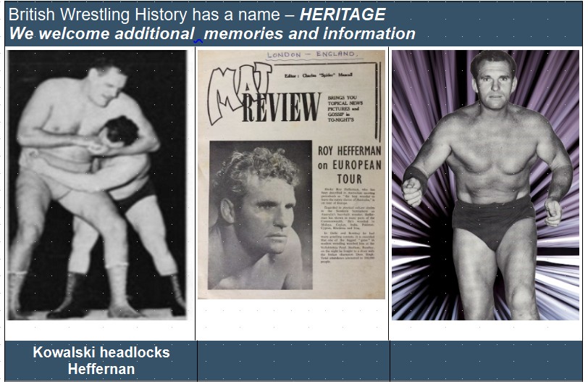Select the wrestler photo with purple starburst background
The width and height of the screenshot is (588, 382).
click(485, 185)
